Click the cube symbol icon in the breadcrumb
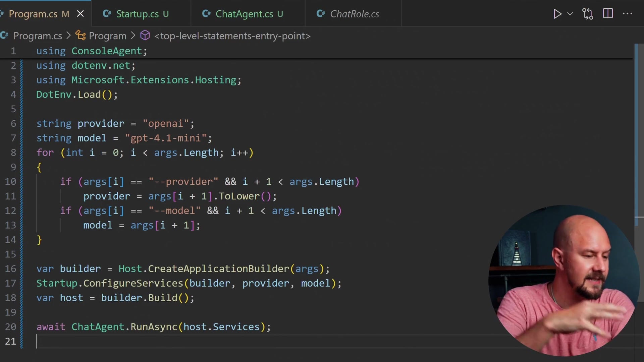This screenshot has height=362, width=644. (145, 36)
